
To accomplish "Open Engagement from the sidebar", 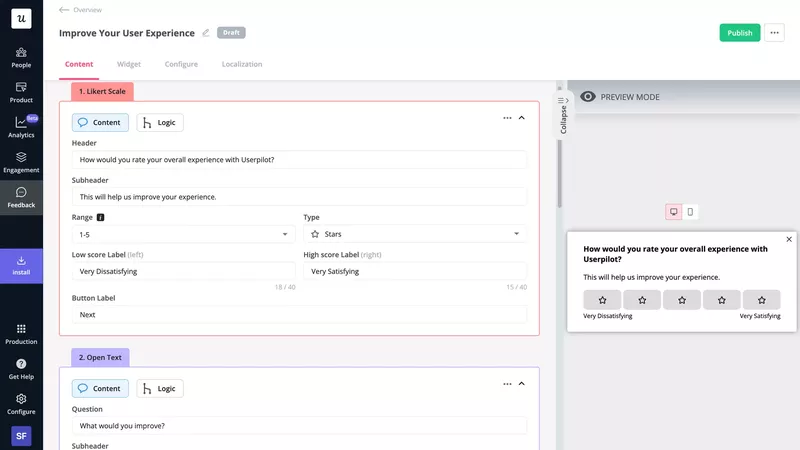I will [21, 161].
